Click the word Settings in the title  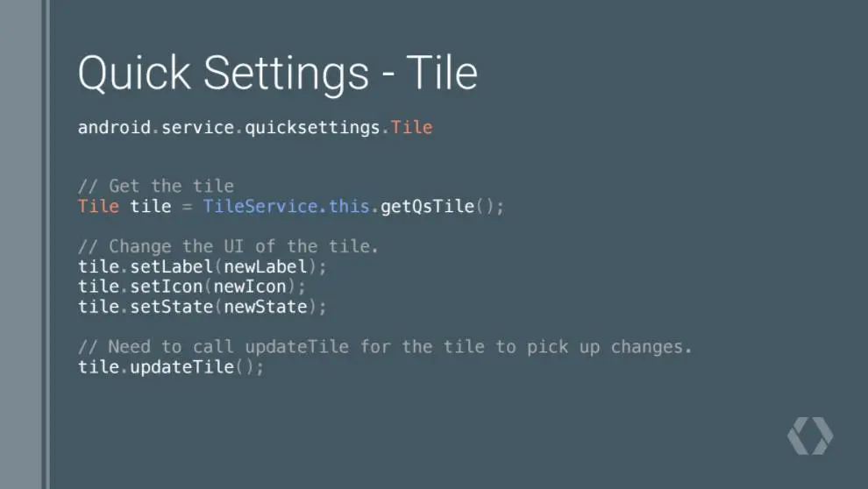pyautogui.click(x=286, y=74)
